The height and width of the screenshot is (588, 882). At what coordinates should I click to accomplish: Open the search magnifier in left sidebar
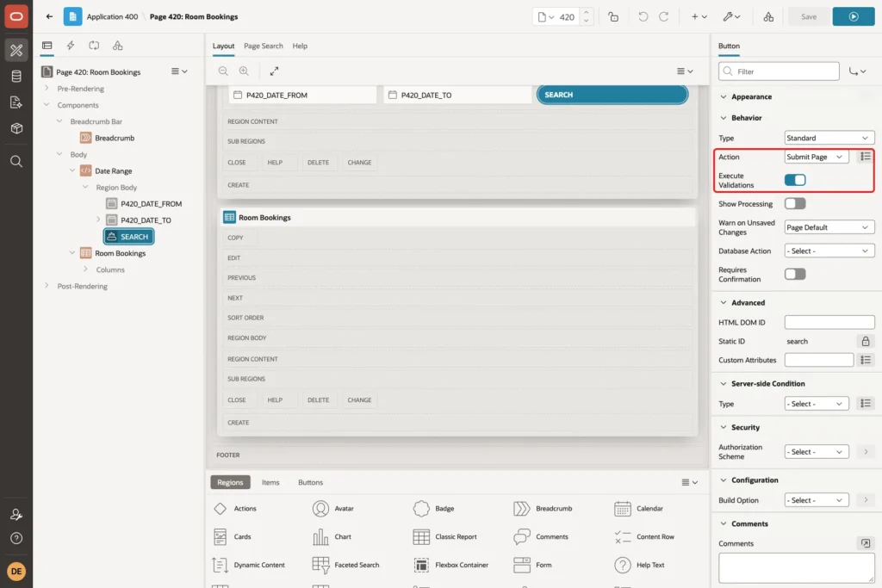[x=16, y=162]
